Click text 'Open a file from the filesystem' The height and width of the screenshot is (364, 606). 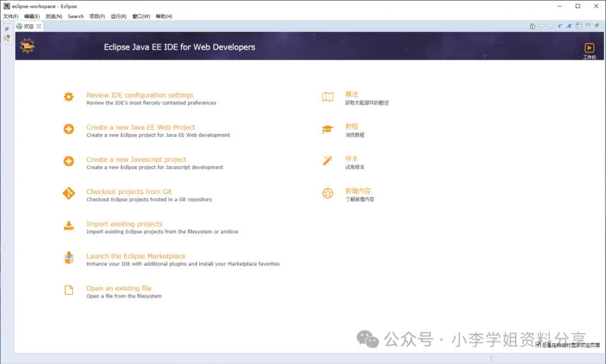click(x=124, y=296)
